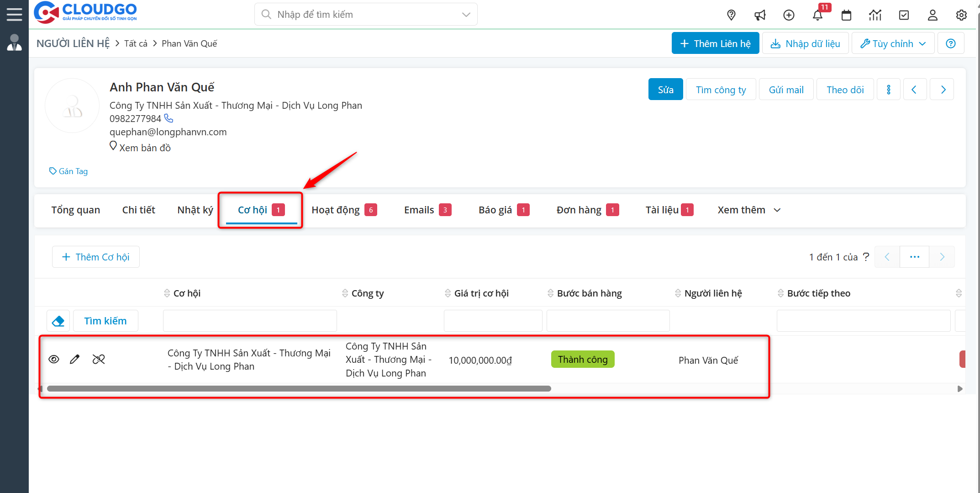Clear filters with the eraser icon
The height and width of the screenshot is (493, 980).
[58, 321]
